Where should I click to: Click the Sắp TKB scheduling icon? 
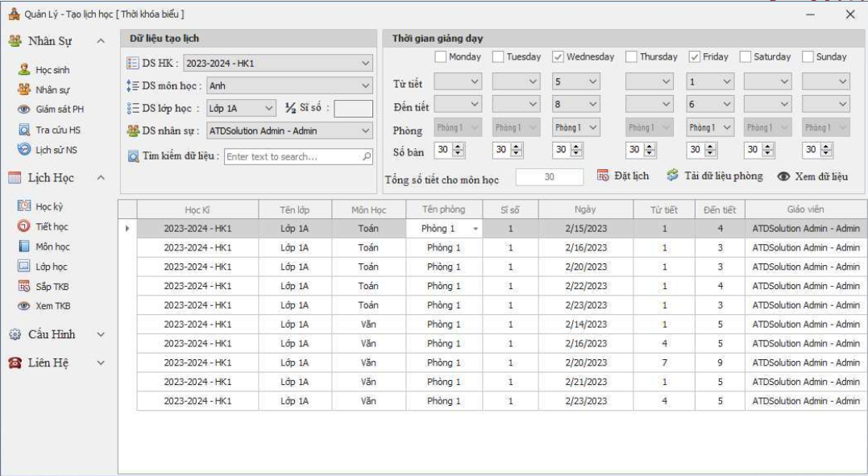click(x=24, y=286)
